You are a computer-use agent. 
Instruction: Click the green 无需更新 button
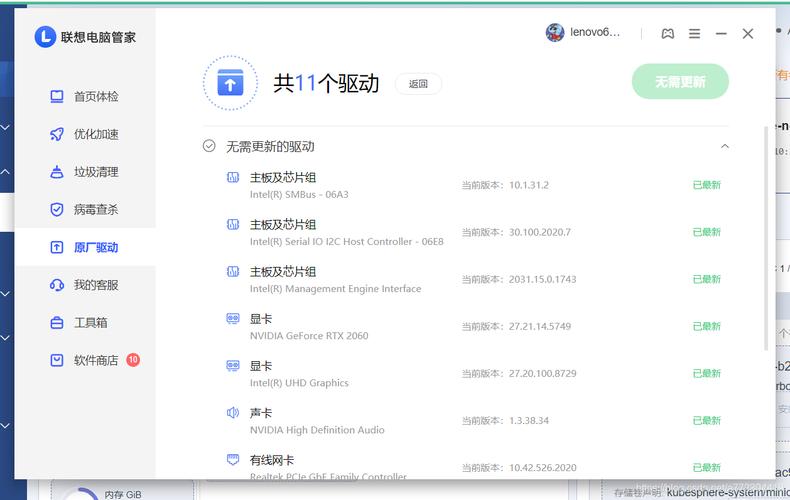tap(680, 82)
